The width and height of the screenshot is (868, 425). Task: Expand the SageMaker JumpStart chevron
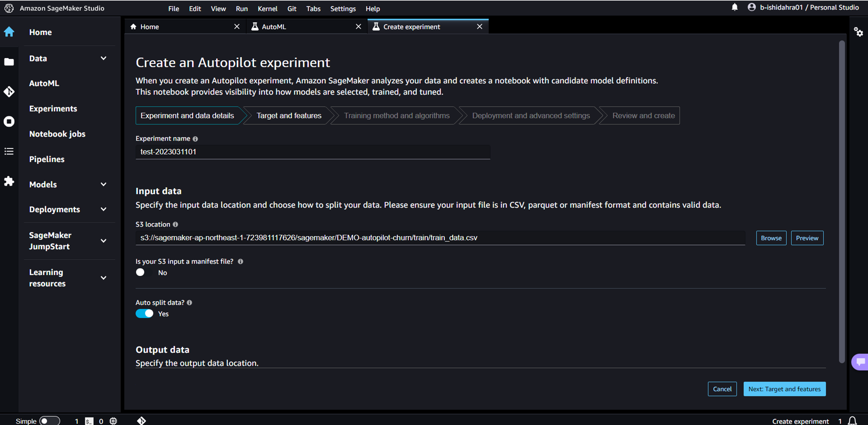[x=103, y=241]
